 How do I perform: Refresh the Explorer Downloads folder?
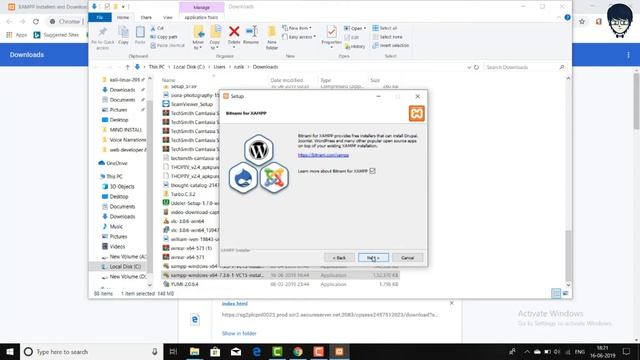click(x=476, y=67)
